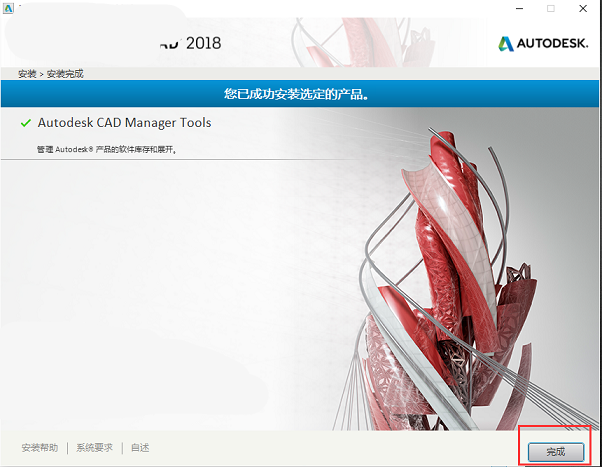Click the Autodesk logo in the header
The width and height of the screenshot is (602, 467).
click(x=543, y=43)
